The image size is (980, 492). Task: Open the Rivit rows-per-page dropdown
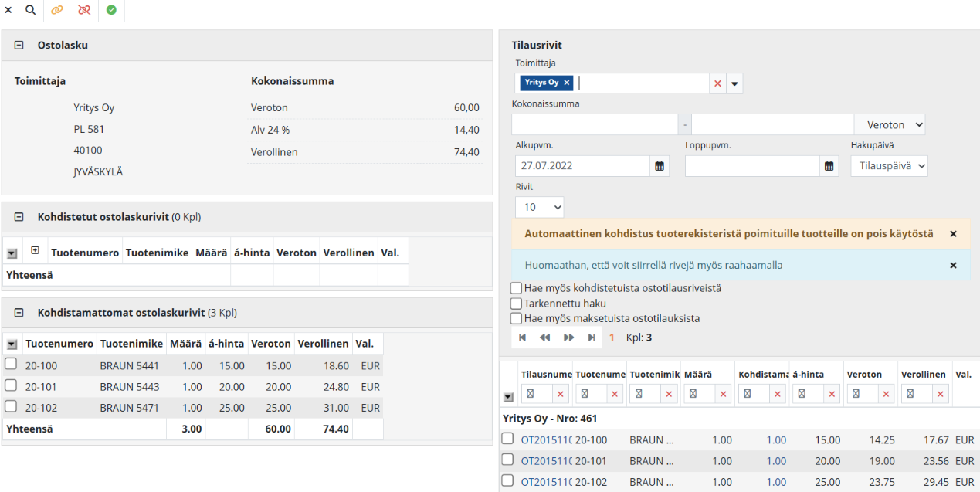pos(539,207)
